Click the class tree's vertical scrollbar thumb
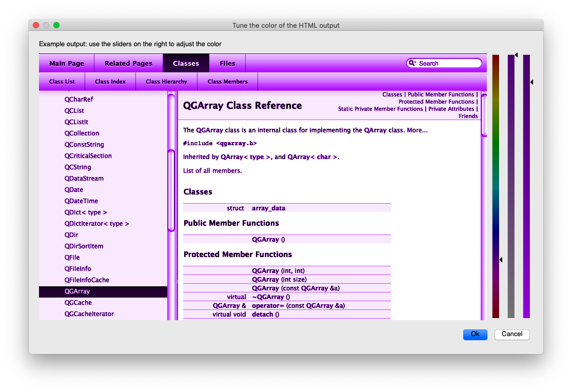572x392 pixels. pyautogui.click(x=171, y=190)
